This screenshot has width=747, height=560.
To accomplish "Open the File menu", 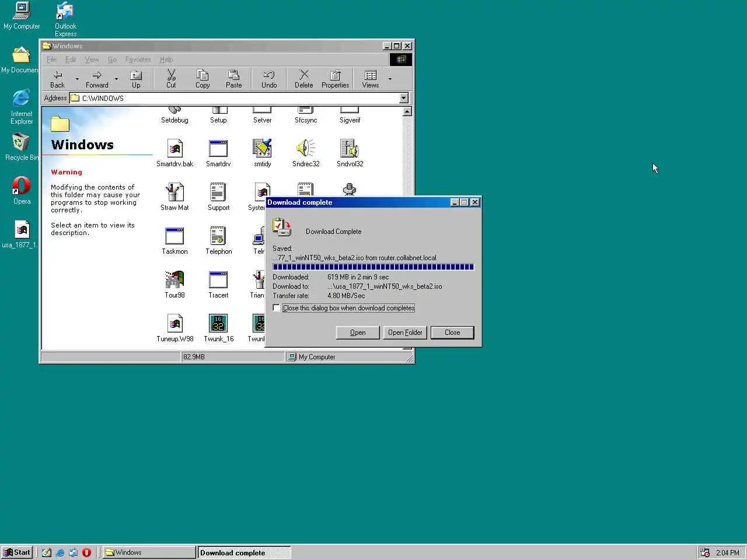I will point(51,60).
